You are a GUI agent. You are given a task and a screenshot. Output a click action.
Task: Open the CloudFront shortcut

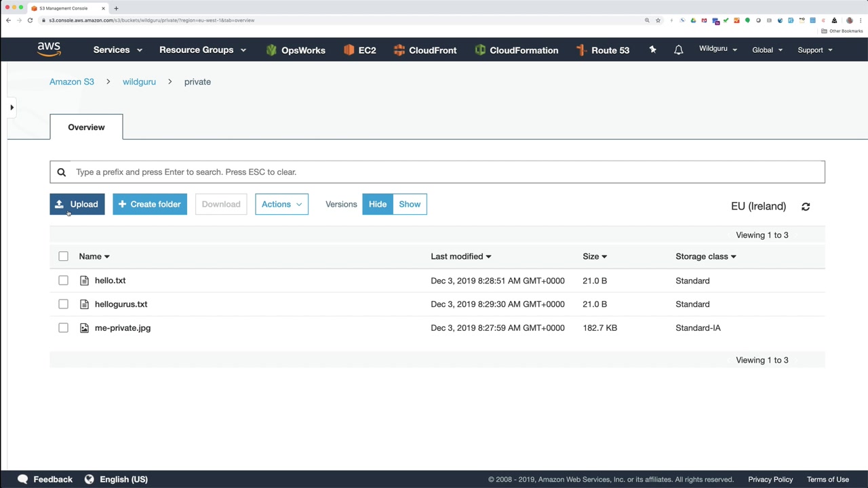pyautogui.click(x=425, y=50)
